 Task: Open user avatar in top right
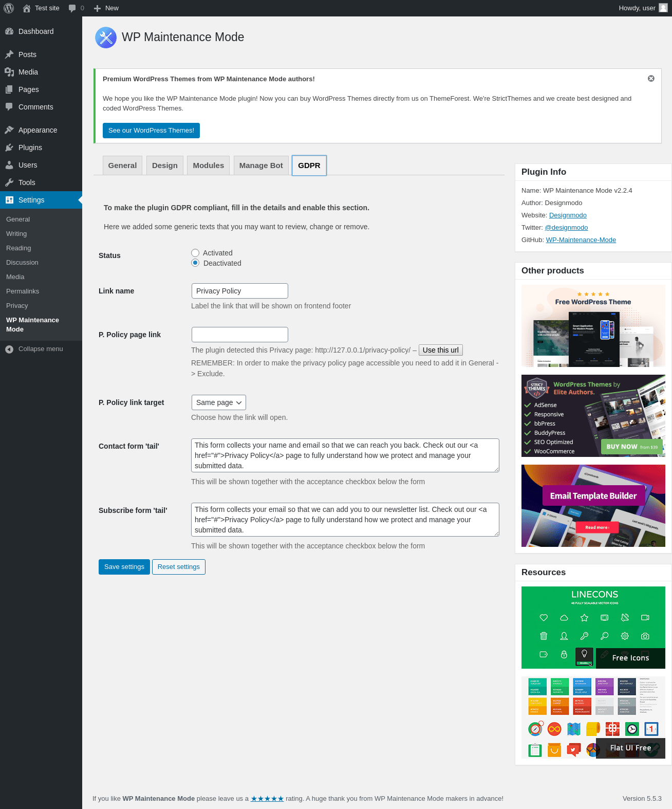[x=663, y=8]
